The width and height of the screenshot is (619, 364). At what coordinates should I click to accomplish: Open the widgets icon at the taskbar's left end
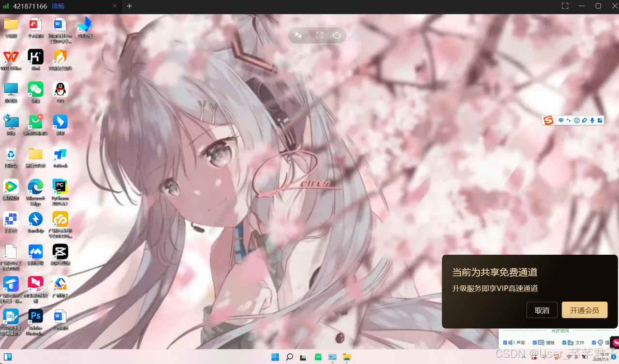click(8, 357)
